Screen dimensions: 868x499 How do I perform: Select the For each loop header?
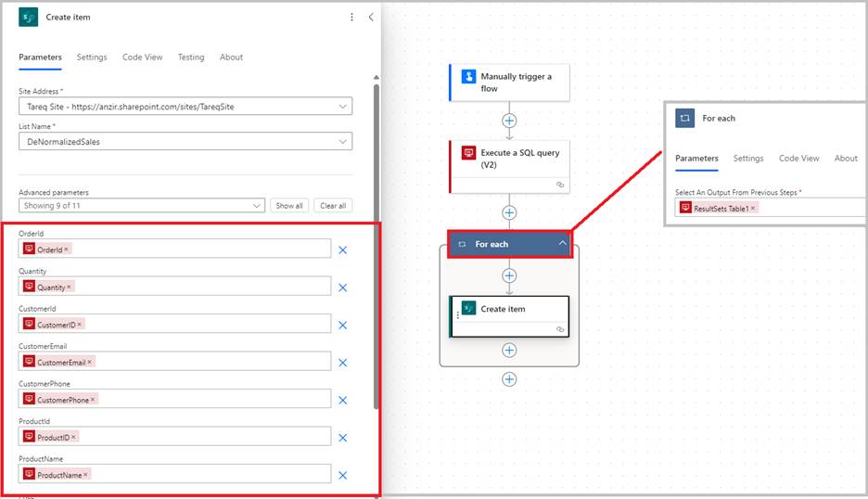(509, 244)
